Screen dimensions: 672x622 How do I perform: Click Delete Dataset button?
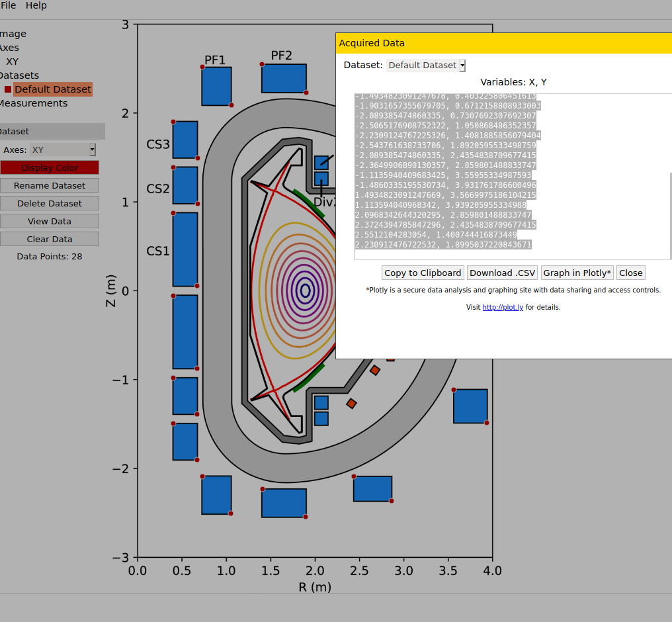click(x=50, y=204)
